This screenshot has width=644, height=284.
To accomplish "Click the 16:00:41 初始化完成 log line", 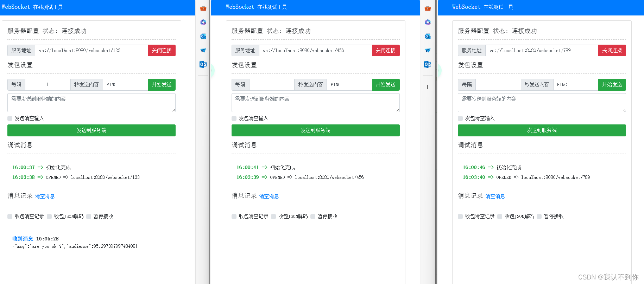I will point(266,167).
